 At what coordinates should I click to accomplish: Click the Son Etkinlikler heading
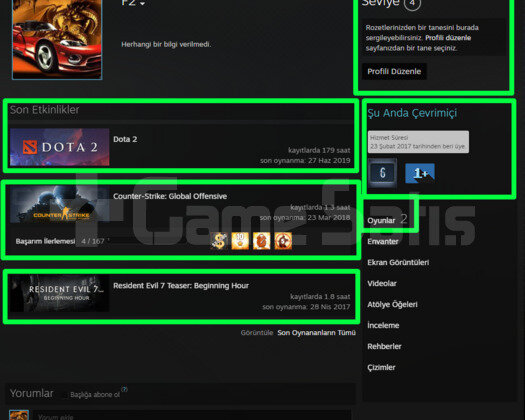click(x=45, y=110)
